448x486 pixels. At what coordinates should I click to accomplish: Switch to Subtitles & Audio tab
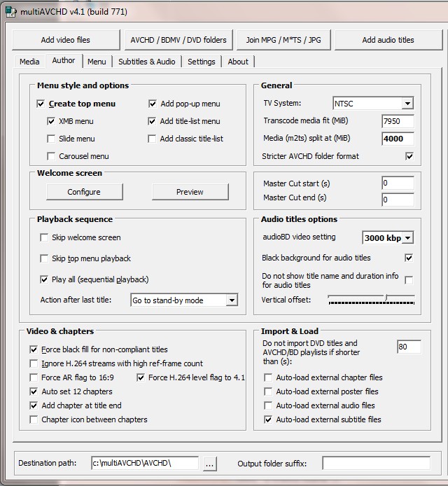tap(146, 62)
